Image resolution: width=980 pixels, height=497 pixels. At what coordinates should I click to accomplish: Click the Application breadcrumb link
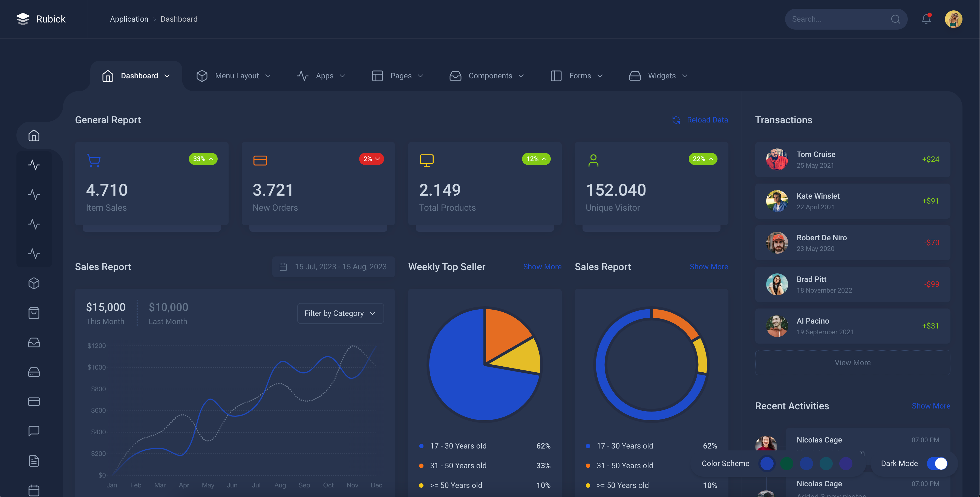129,19
